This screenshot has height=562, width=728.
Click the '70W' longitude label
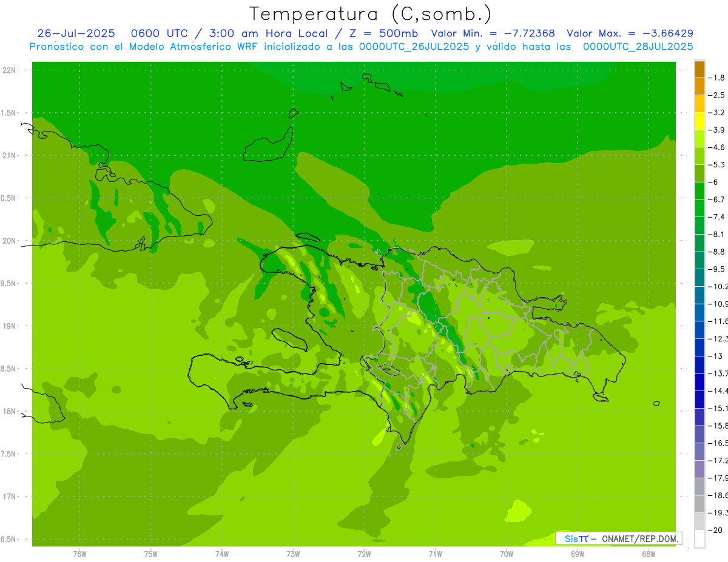(x=507, y=555)
